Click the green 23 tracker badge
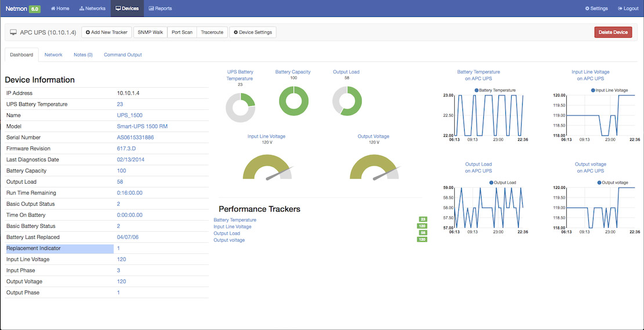Image resolution: width=644 pixels, height=330 pixels. pyautogui.click(x=423, y=220)
